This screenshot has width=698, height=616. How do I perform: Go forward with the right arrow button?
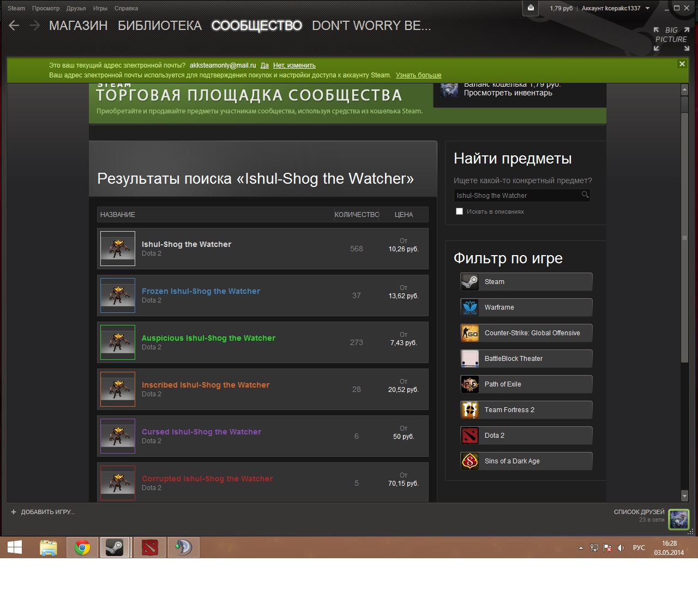coord(34,26)
